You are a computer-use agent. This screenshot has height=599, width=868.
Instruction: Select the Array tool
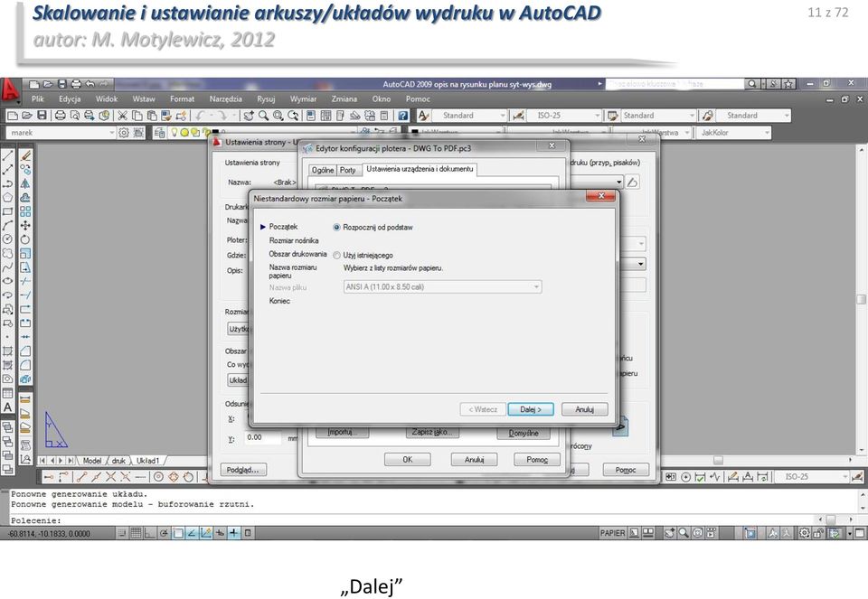[25, 211]
